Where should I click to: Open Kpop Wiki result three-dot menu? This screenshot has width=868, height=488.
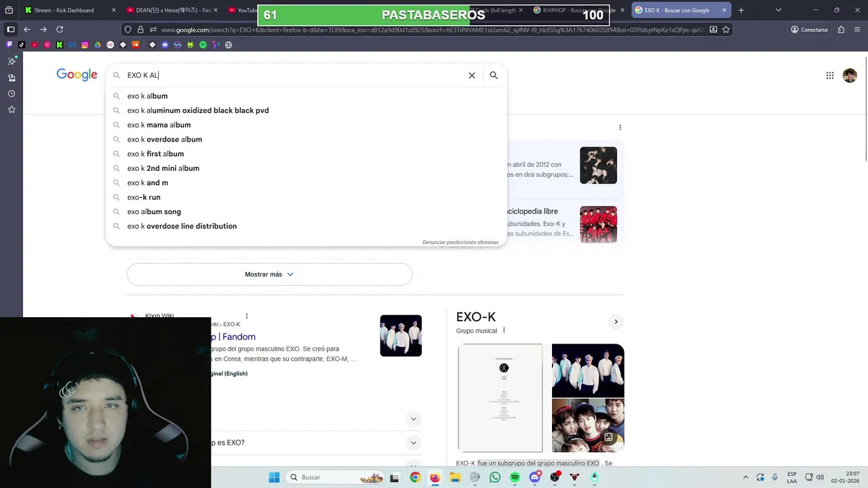coord(247,316)
